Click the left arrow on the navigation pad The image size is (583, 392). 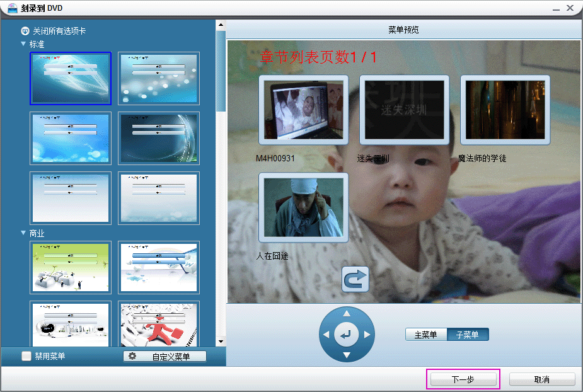pos(326,335)
